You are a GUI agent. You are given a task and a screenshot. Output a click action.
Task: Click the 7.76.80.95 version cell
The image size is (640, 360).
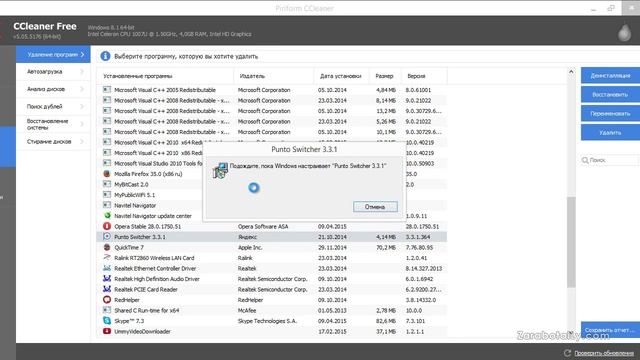[x=419, y=247]
